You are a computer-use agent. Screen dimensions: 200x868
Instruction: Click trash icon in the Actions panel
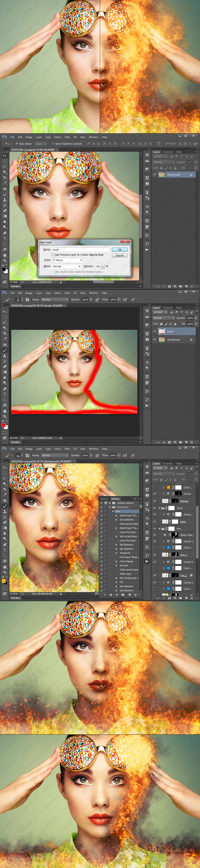[136, 595]
